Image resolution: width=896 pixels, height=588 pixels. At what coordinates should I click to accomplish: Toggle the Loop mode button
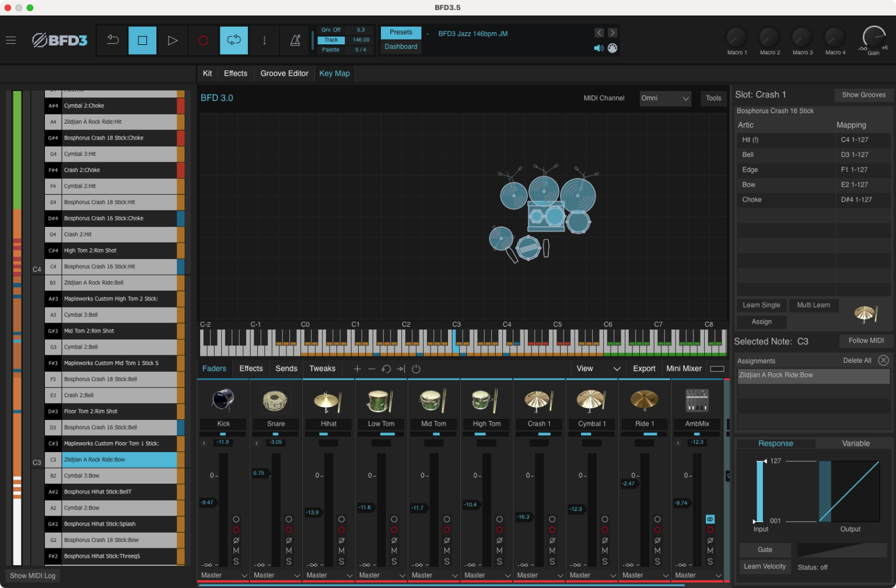234,40
